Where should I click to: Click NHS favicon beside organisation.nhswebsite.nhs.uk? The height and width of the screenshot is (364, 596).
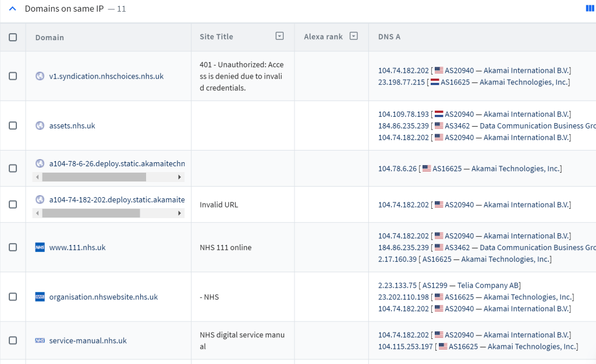point(40,297)
